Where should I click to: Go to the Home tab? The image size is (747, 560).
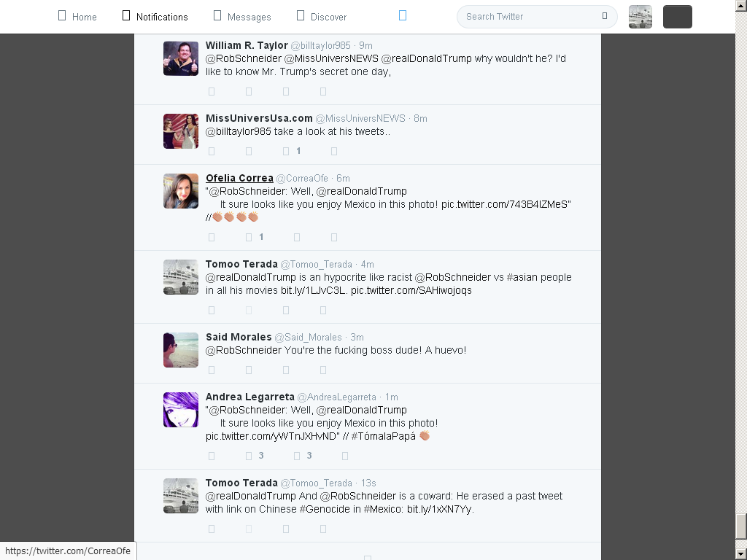tap(77, 17)
